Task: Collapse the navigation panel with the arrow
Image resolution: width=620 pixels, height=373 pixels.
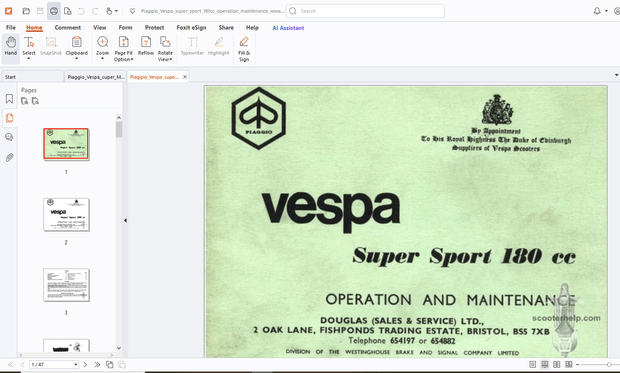Action: coord(125,220)
